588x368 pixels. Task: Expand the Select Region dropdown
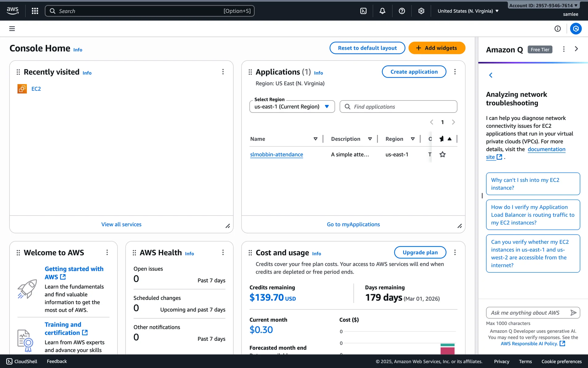pyautogui.click(x=292, y=107)
